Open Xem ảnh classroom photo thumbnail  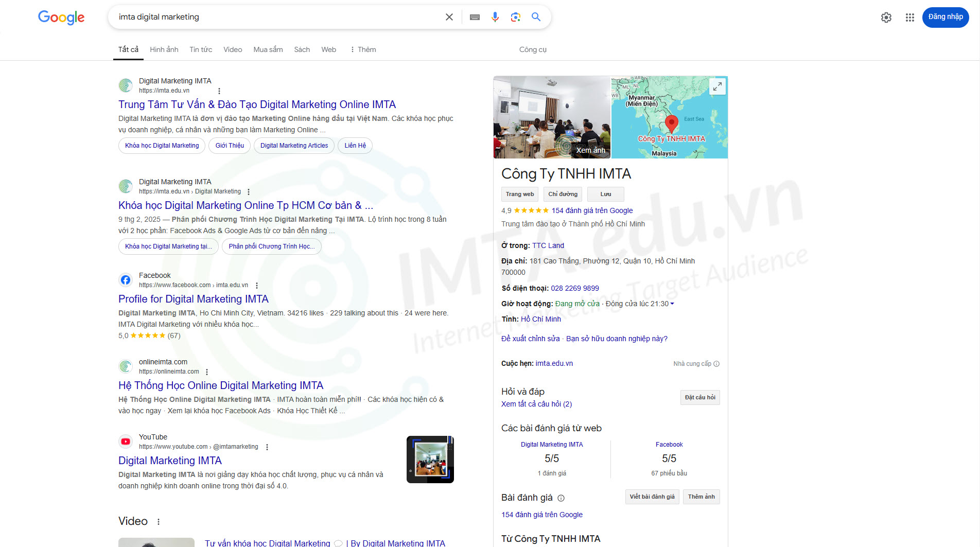click(552, 117)
